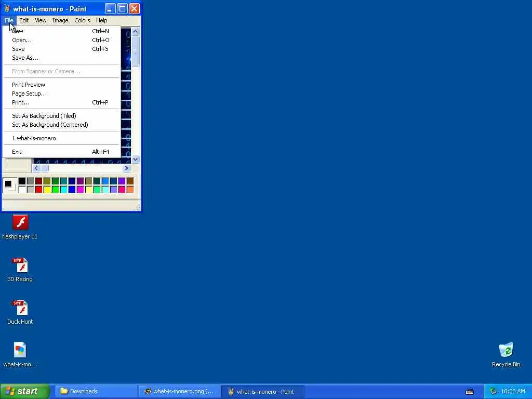Click the on-screen keyboard tray icon
Image resolution: width=532 pixels, height=399 pixels.
(x=470, y=392)
